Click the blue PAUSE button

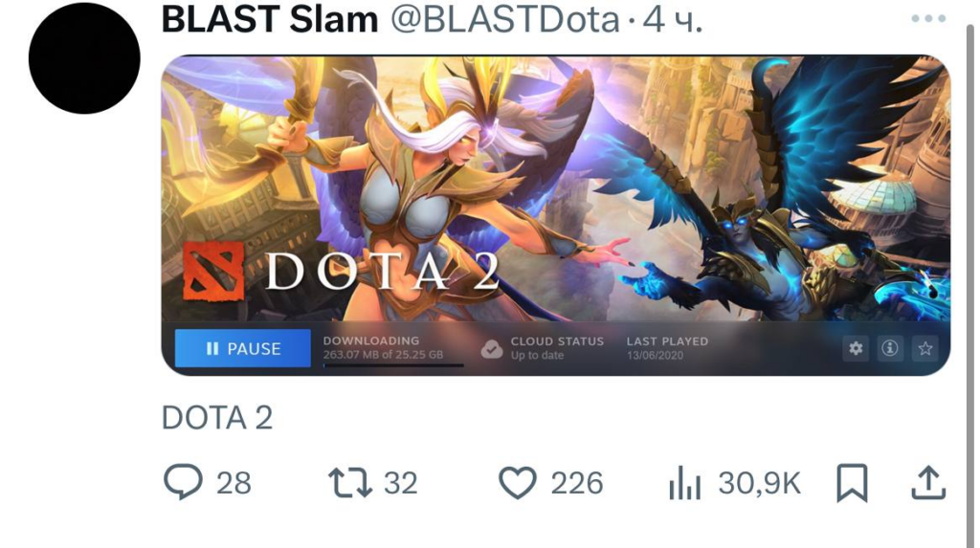point(242,348)
